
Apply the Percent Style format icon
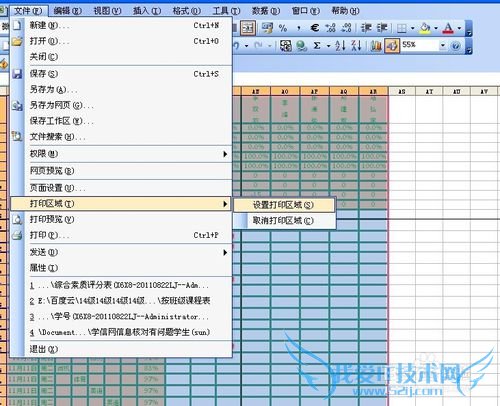(x=283, y=28)
